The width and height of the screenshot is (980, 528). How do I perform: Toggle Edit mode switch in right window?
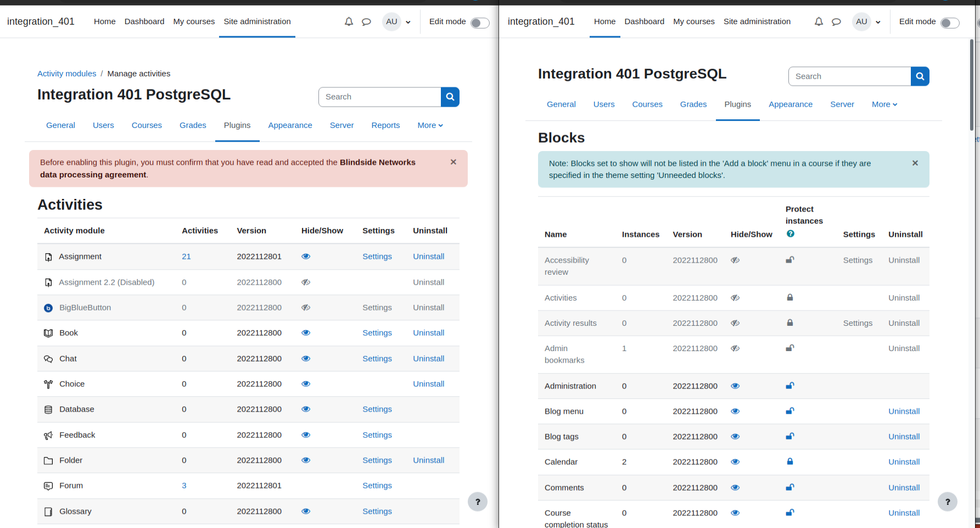click(950, 23)
